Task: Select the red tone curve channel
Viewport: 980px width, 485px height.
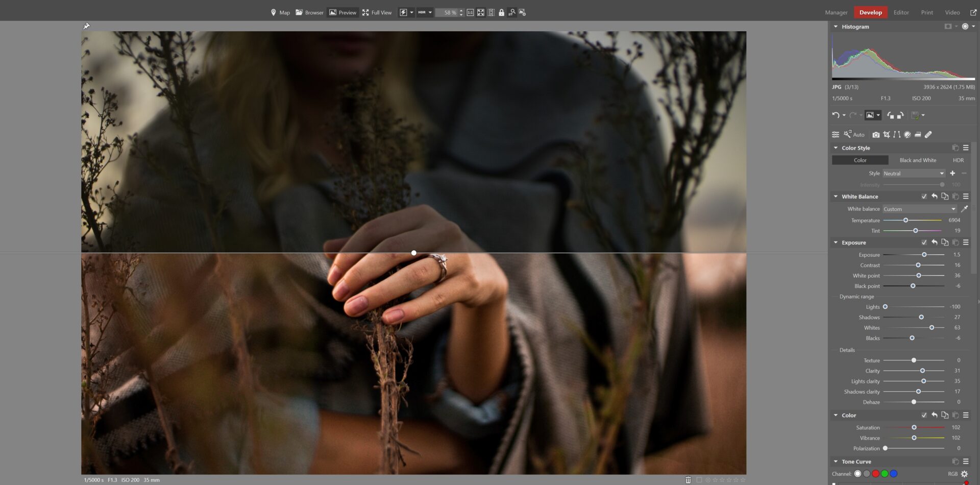Action: click(x=875, y=474)
